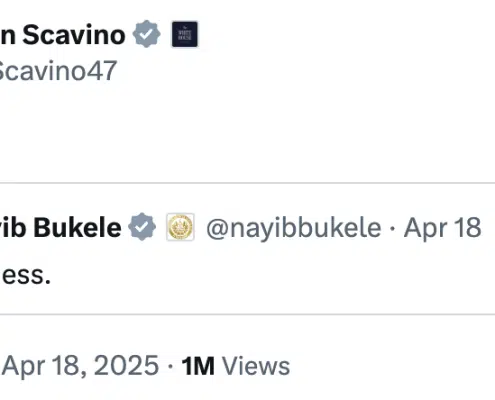The image size is (495, 400).
Task: Open the Scavino display name profile
Action: (x=63, y=35)
